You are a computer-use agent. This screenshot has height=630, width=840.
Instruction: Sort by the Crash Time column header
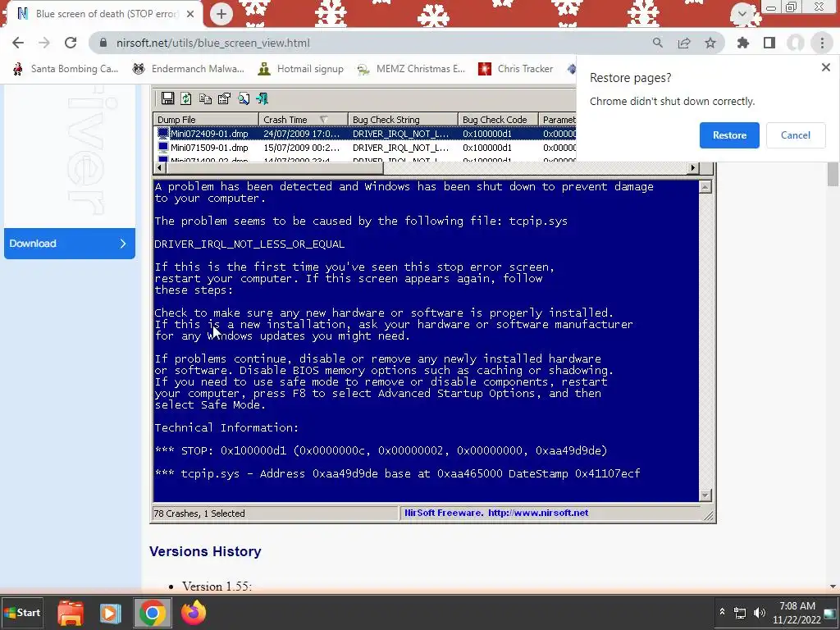(x=304, y=120)
